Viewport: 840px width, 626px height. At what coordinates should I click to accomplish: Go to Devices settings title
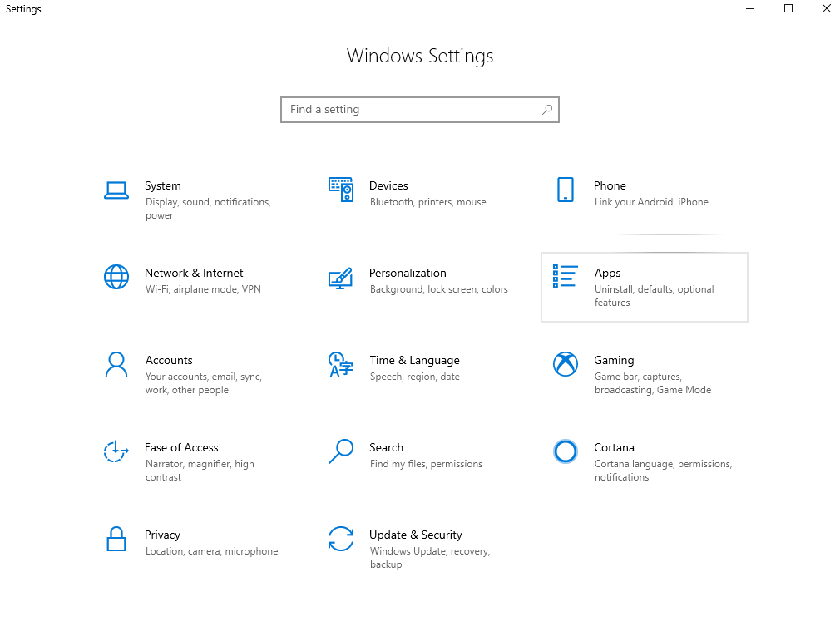tap(388, 186)
